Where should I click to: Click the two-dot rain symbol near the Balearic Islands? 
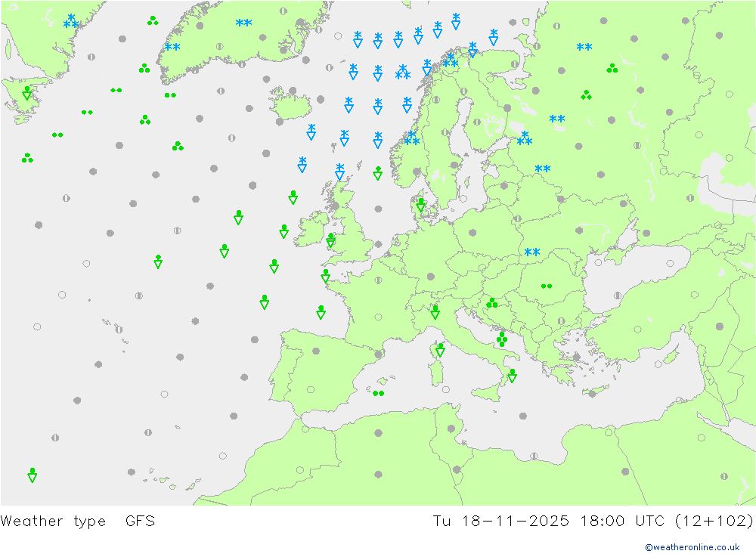click(379, 394)
